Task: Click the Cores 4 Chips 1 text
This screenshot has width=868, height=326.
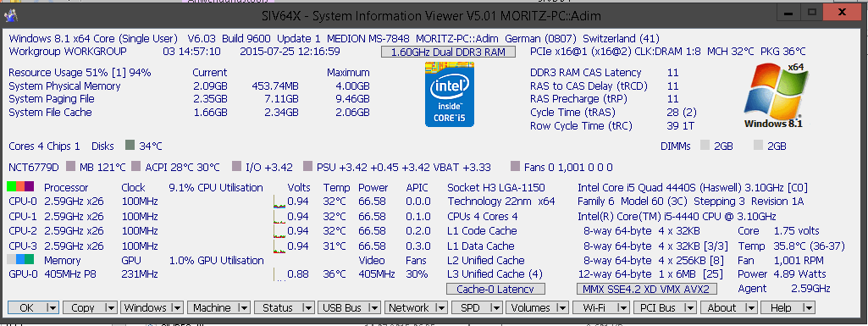Action: tap(44, 146)
